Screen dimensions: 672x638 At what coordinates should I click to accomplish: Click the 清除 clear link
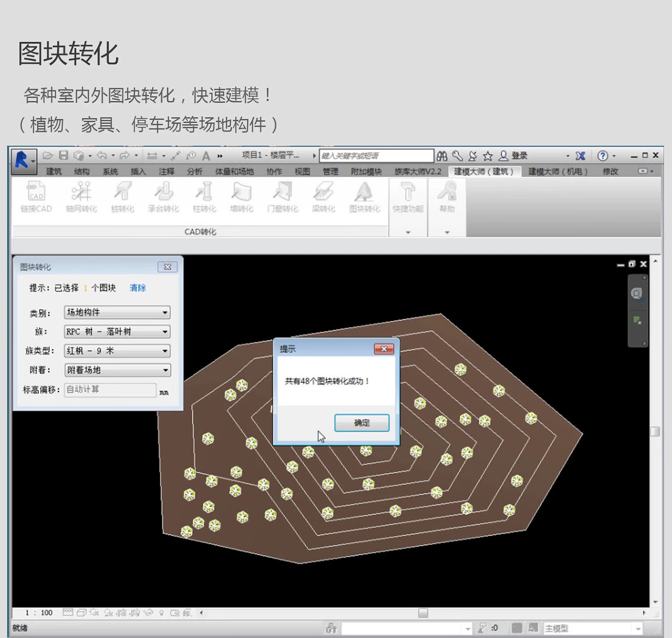[138, 288]
